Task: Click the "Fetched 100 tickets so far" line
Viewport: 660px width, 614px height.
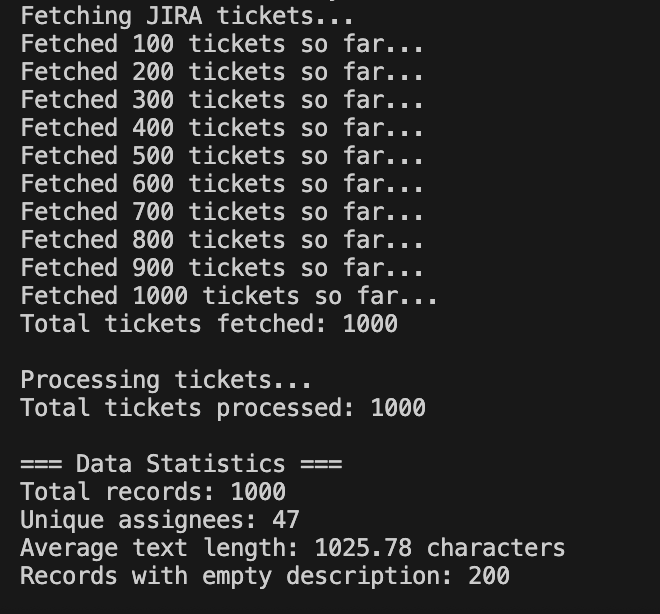Action: [222, 44]
